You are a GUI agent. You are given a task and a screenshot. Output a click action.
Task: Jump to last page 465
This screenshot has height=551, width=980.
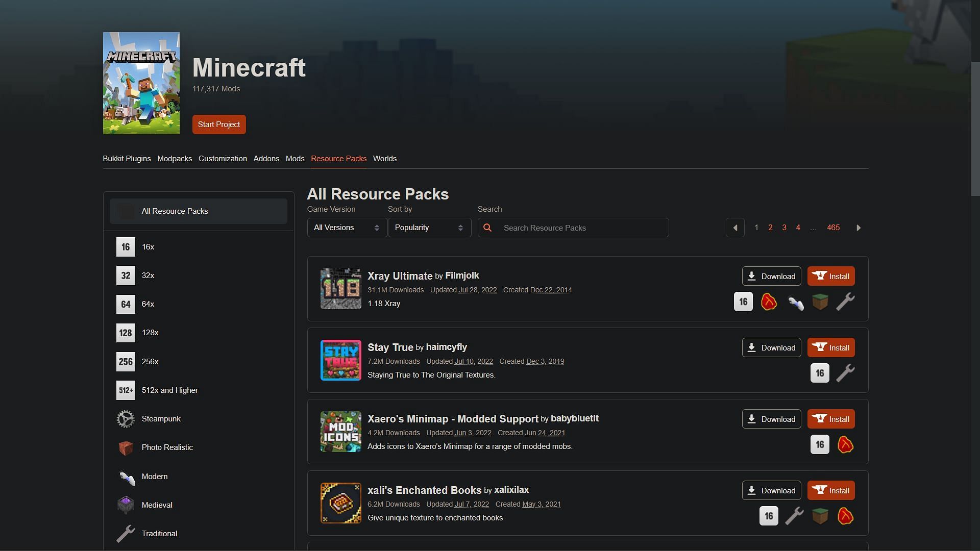tap(833, 228)
